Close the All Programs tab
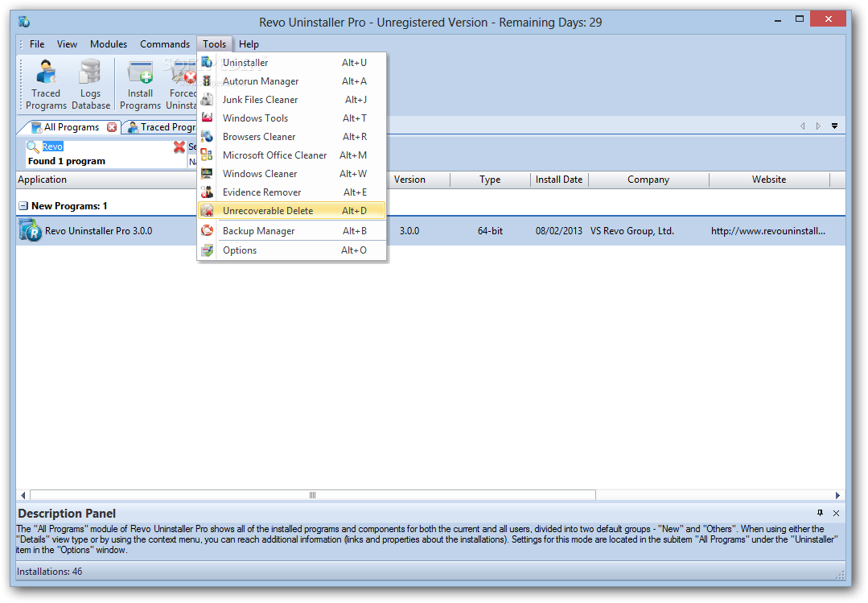This screenshot has height=603, width=868. click(x=112, y=127)
